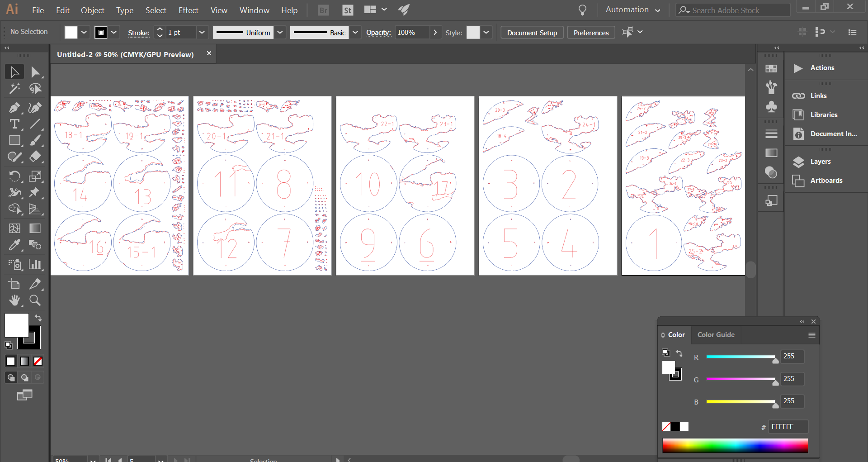The width and height of the screenshot is (868, 462).
Task: Swap fill and stroke in toolbox
Action: coord(38,318)
